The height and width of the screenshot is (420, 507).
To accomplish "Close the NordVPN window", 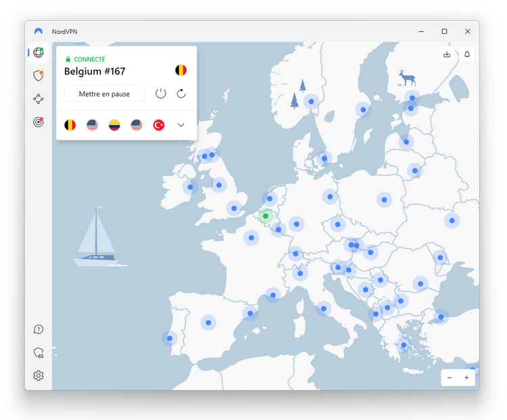I will point(468,31).
